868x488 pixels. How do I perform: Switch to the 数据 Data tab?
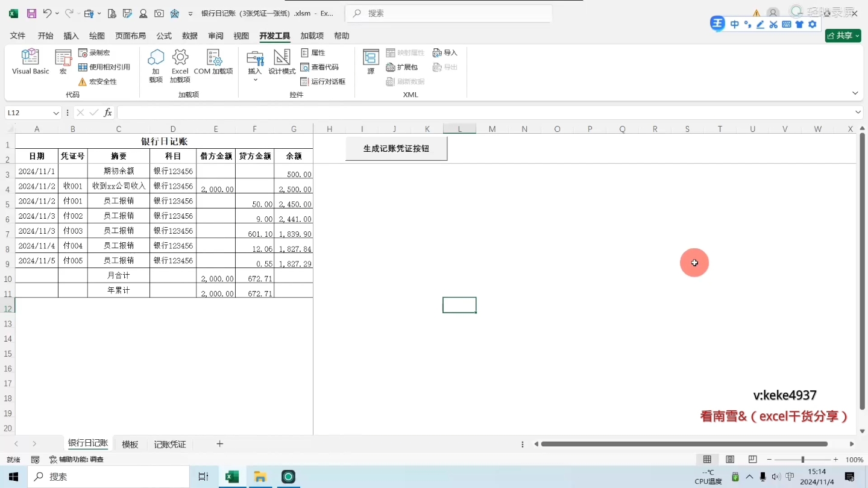(x=190, y=36)
